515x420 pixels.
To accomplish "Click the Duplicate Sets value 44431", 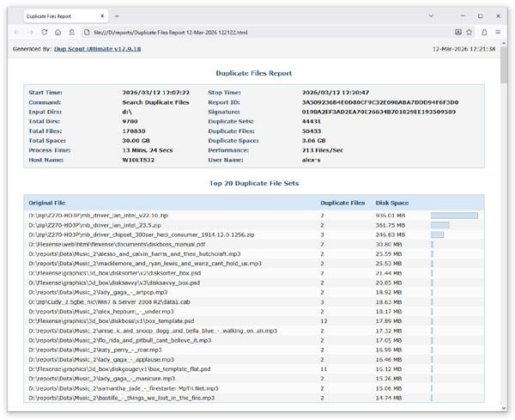I will pyautogui.click(x=311, y=121).
